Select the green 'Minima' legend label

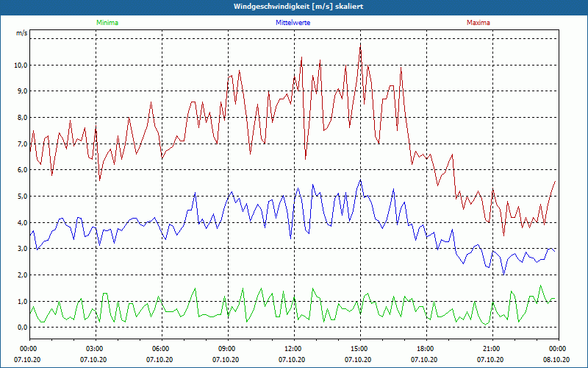107,23
